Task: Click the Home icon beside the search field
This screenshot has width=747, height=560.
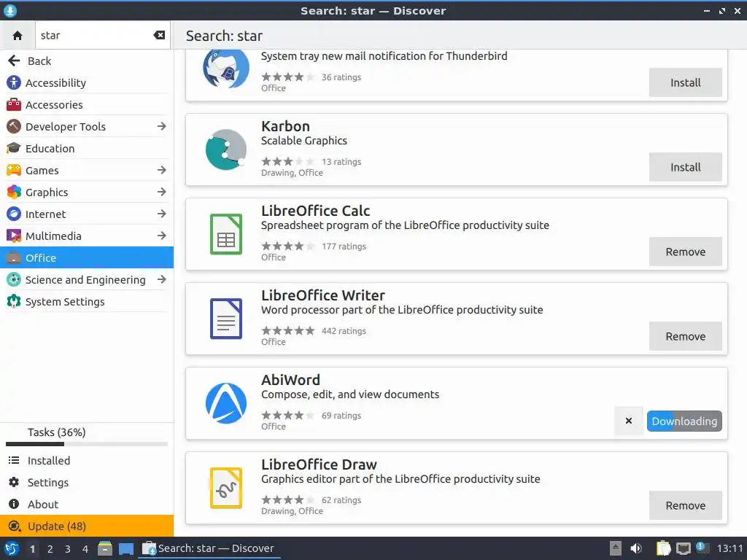Action: coord(18,35)
